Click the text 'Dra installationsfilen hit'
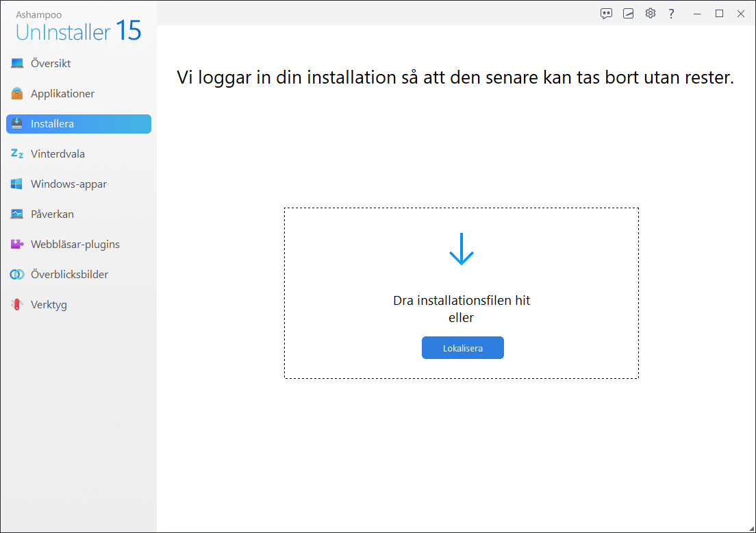 [462, 301]
